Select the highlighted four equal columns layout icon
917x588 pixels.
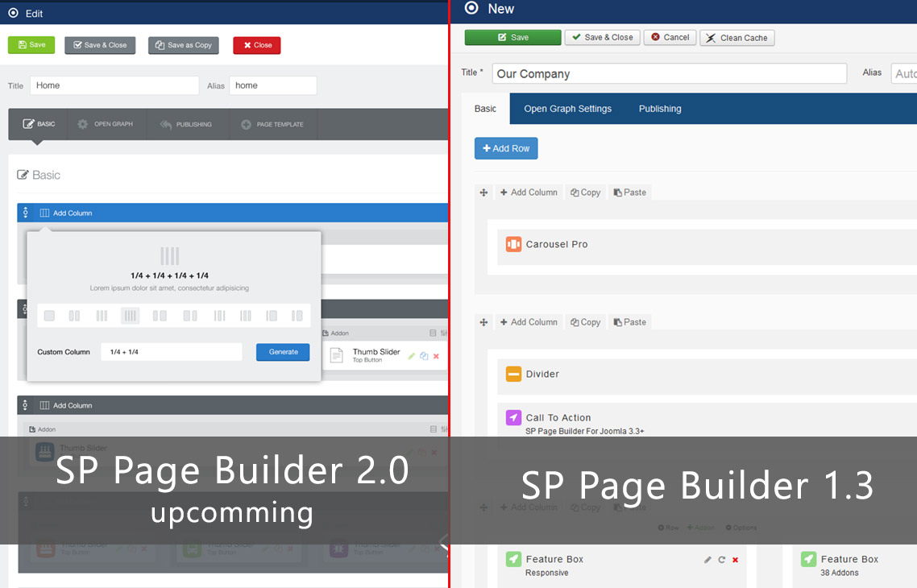coord(130,316)
